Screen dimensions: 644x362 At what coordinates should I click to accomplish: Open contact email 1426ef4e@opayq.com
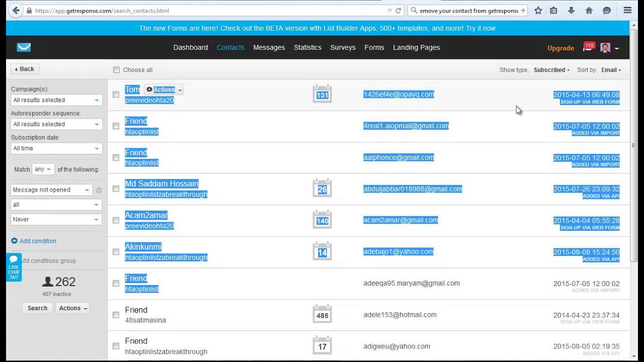(398, 94)
